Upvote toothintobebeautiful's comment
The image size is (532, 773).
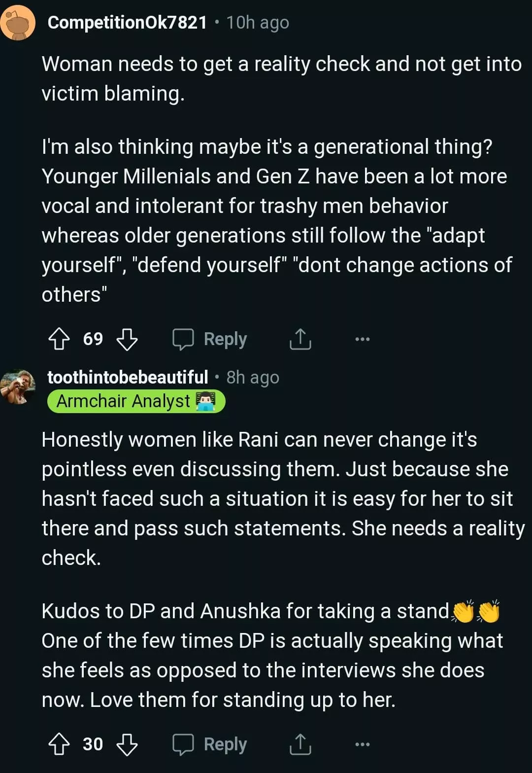pos(59,744)
